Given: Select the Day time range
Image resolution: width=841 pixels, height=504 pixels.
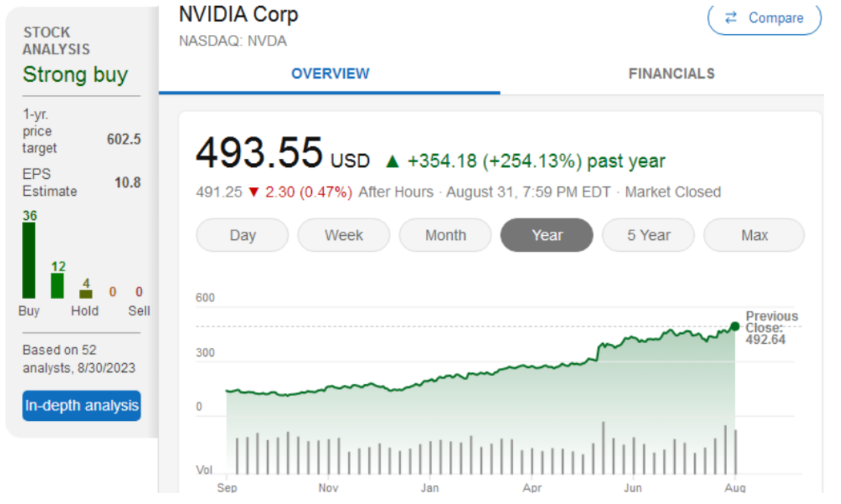Looking at the screenshot, I should 242,235.
